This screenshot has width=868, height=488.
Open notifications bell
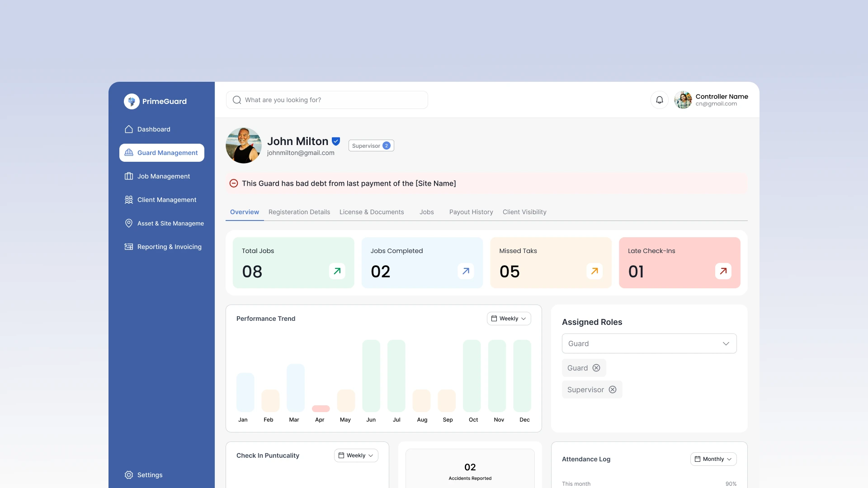tap(660, 100)
